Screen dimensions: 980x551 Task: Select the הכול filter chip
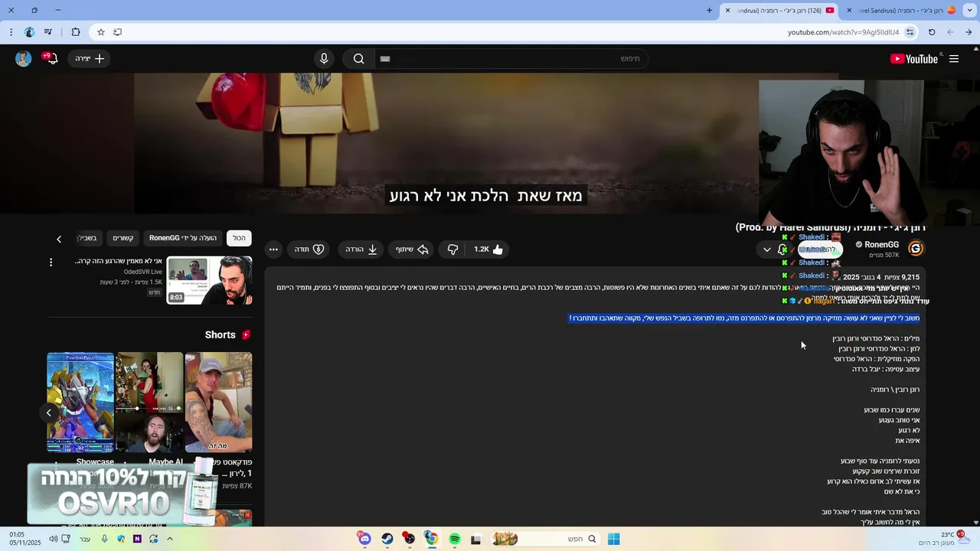tap(240, 238)
